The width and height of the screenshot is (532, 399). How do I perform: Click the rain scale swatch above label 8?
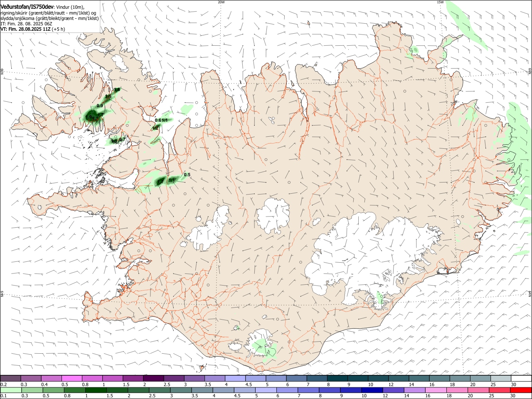pos(330,390)
